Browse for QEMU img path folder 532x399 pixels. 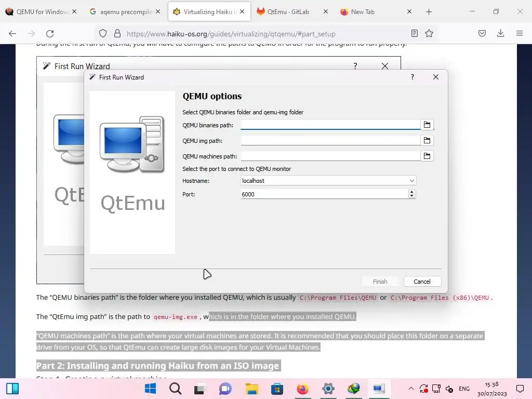[x=427, y=140]
